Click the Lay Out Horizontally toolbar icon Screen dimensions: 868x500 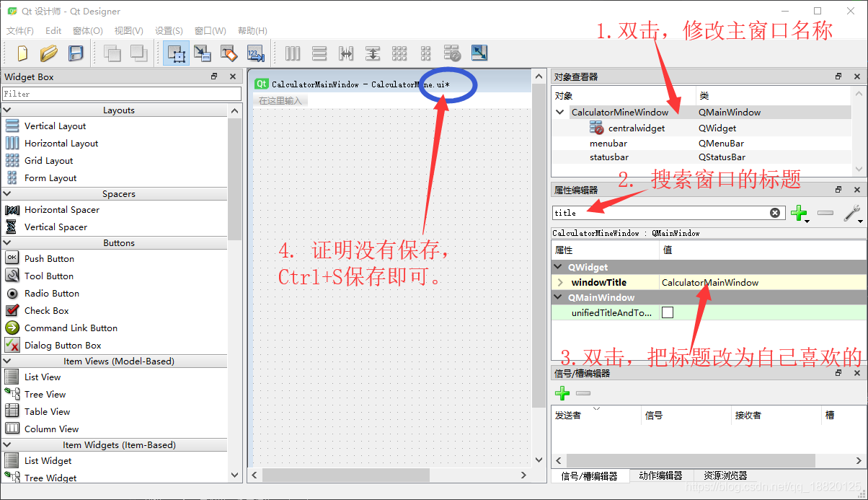click(293, 53)
